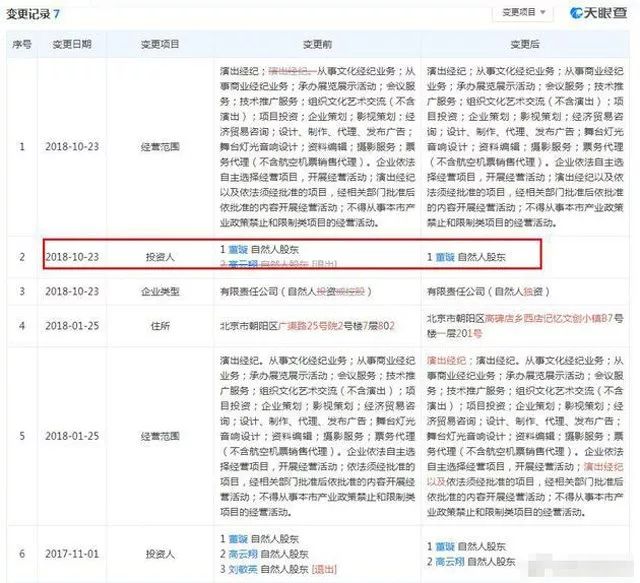Select the 序号 column header
This screenshot has height=583, width=640.
[21, 46]
